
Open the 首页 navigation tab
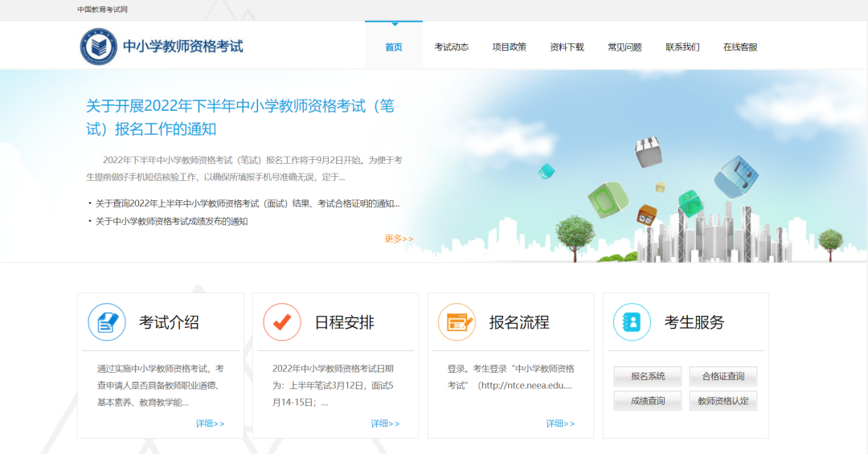[394, 47]
